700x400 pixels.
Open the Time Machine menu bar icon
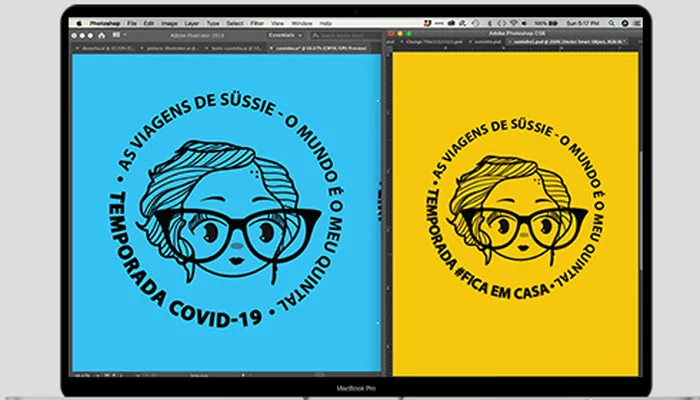pos(476,23)
